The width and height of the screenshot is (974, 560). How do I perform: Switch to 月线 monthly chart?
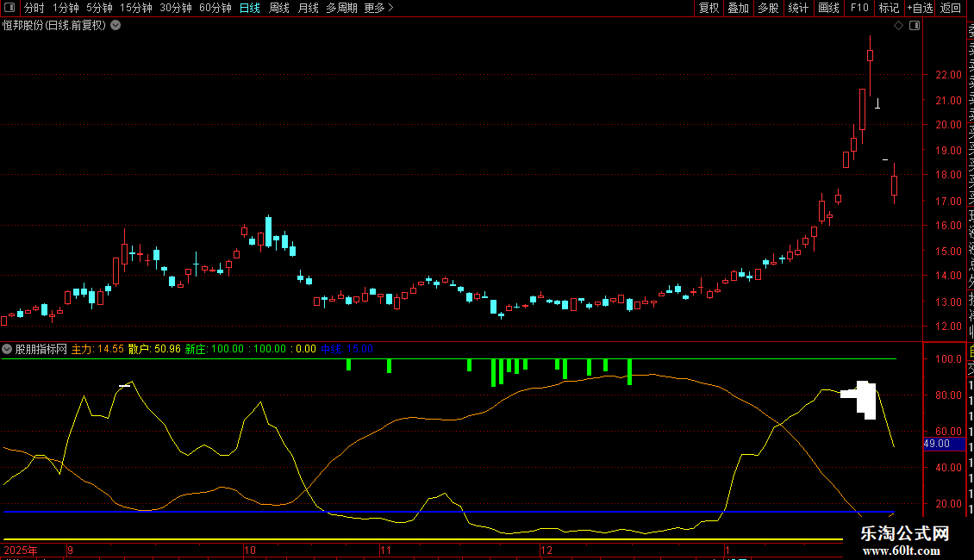(x=308, y=8)
